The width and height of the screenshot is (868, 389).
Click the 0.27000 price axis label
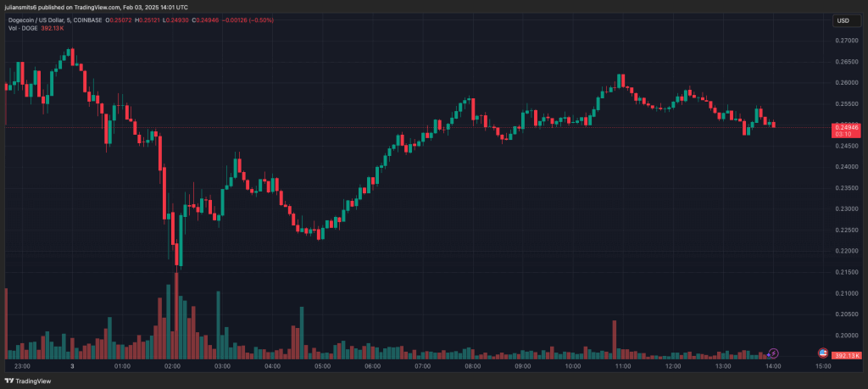coord(845,41)
